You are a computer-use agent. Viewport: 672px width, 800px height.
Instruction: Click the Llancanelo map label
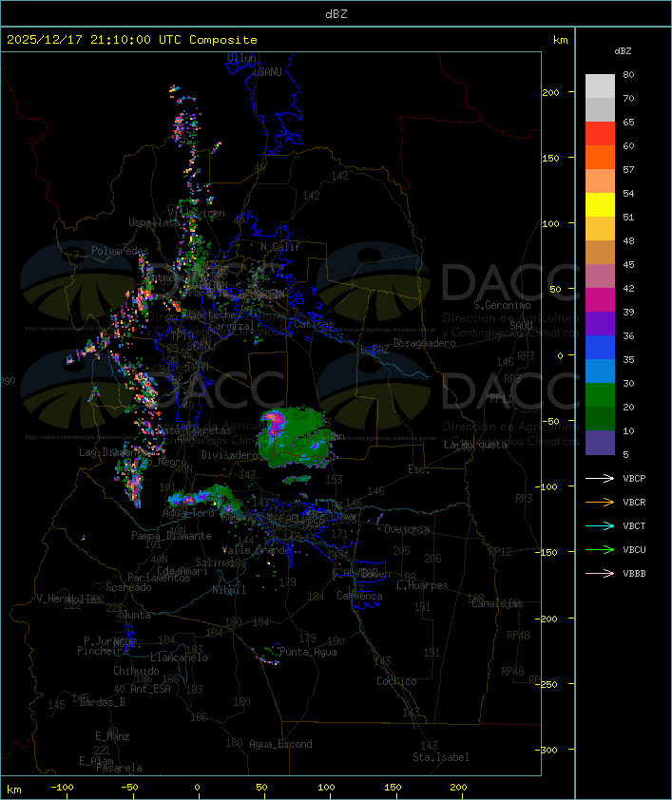click(179, 657)
